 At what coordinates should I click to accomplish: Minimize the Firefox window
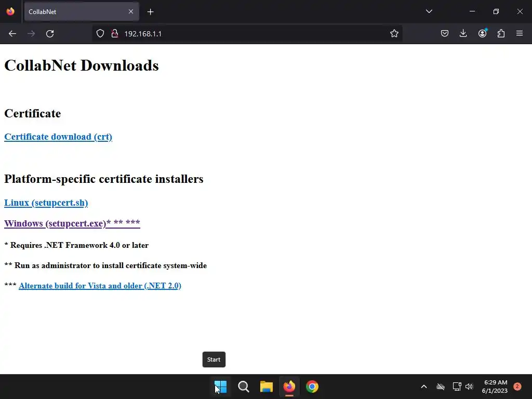point(472,11)
